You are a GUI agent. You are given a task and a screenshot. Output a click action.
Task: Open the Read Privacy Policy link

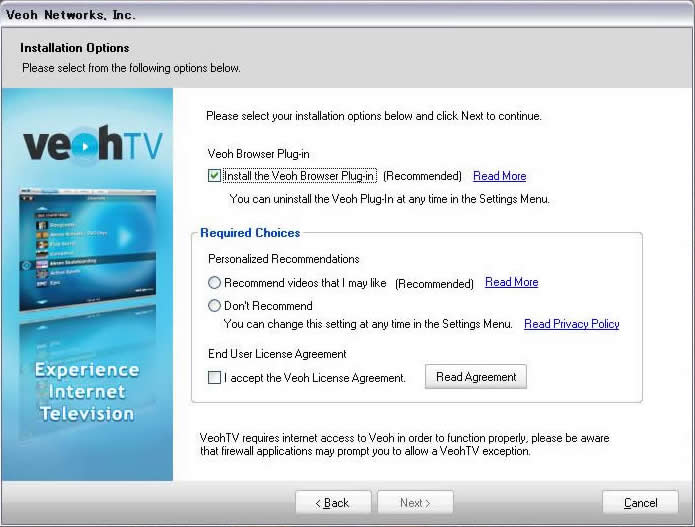(x=572, y=324)
